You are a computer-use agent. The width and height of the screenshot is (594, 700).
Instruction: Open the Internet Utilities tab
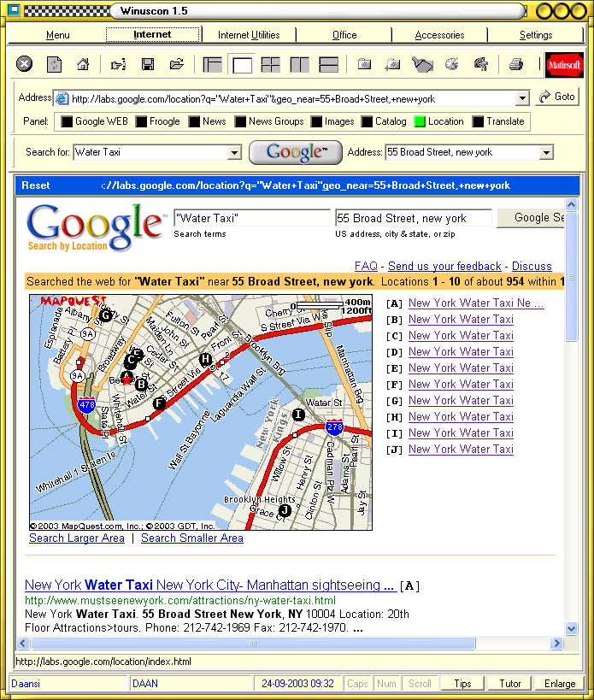(249, 35)
